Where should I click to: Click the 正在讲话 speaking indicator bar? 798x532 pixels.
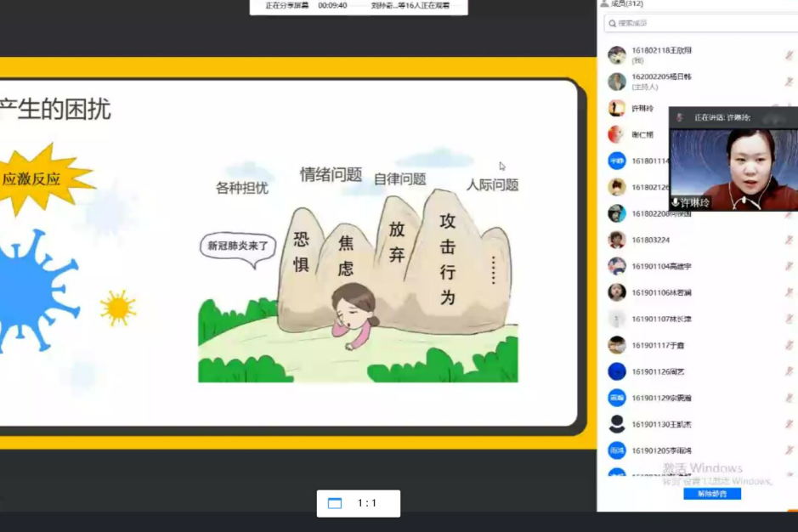[722, 117]
